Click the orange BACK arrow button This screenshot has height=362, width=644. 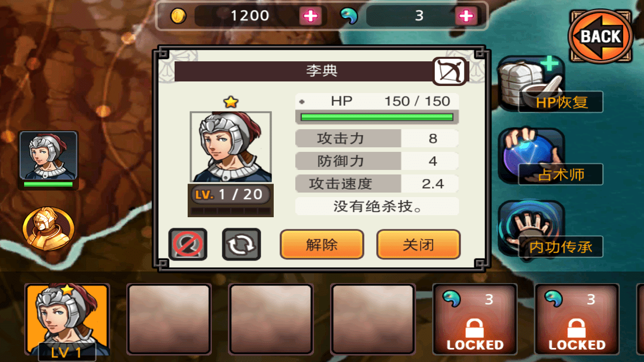coord(601,36)
